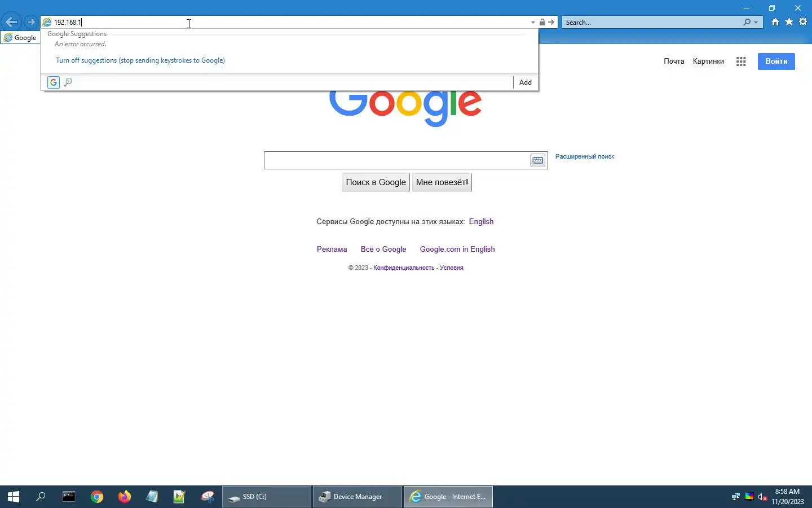
Task: Open the blue notebook app in taskbar
Action: tap(152, 497)
